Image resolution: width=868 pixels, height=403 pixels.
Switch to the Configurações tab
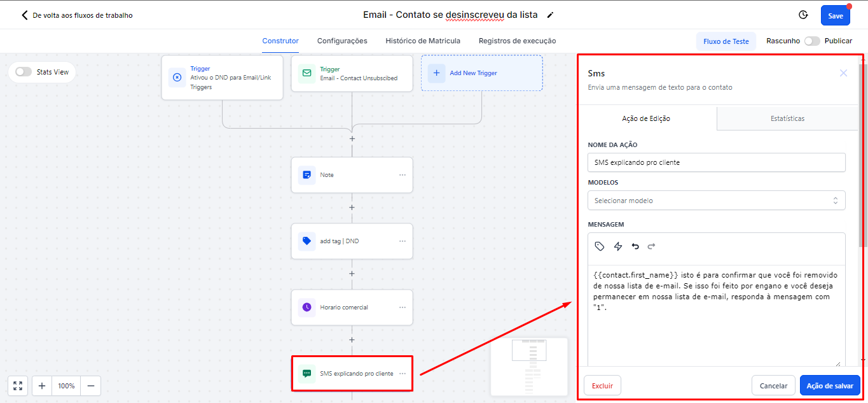342,41
